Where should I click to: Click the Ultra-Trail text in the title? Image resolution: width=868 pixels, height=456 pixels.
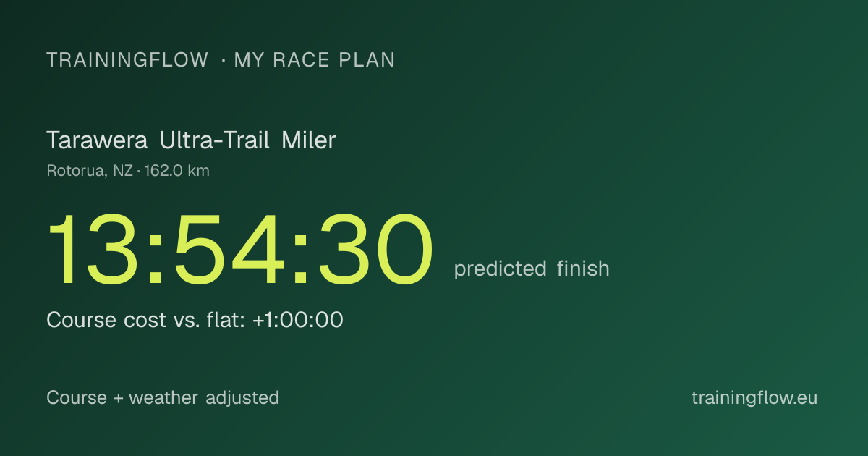(x=216, y=140)
